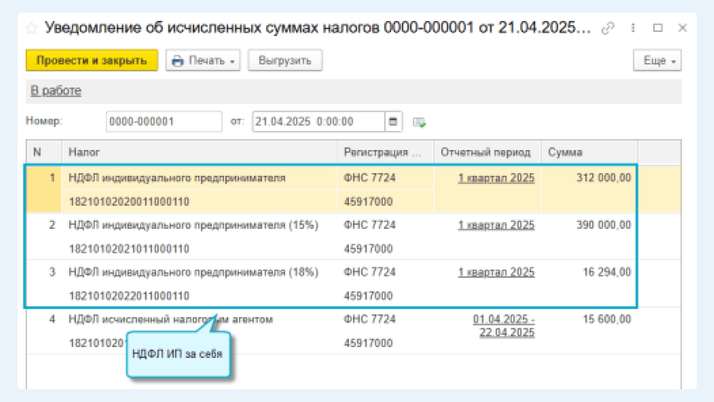Click the Выгрузить button
The image size is (714, 402).
pos(284,61)
